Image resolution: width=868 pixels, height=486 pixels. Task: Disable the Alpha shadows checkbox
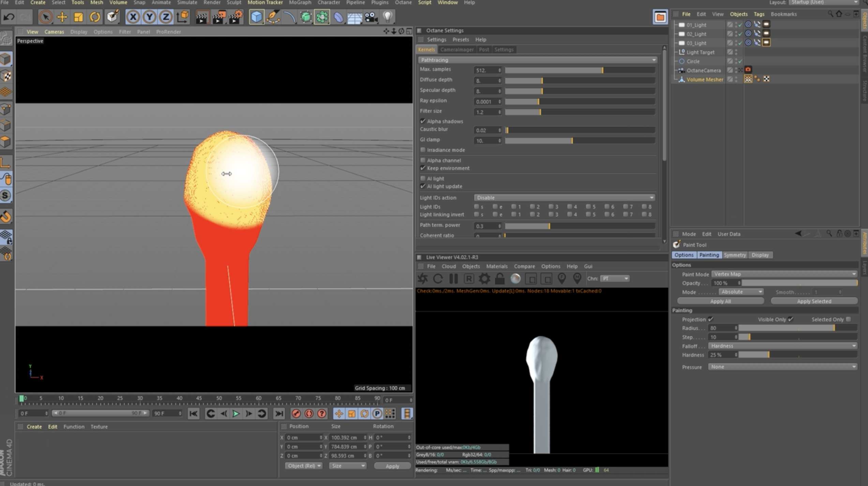[423, 121]
